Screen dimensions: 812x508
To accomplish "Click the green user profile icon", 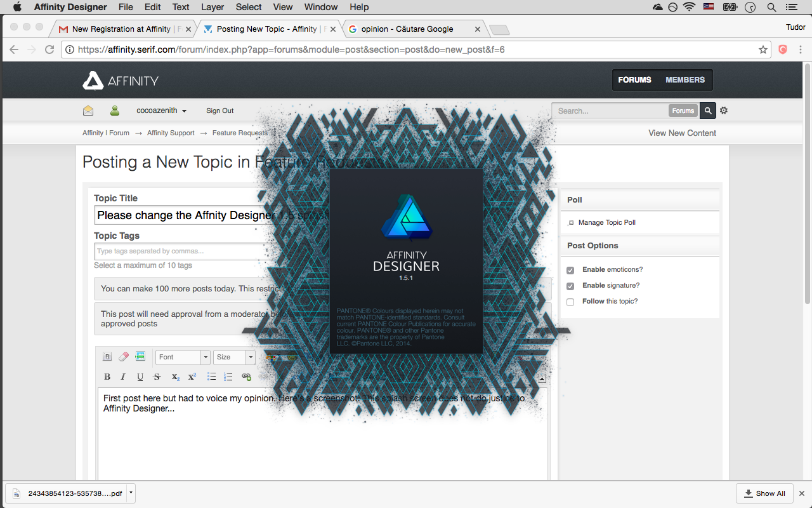I will click(115, 110).
